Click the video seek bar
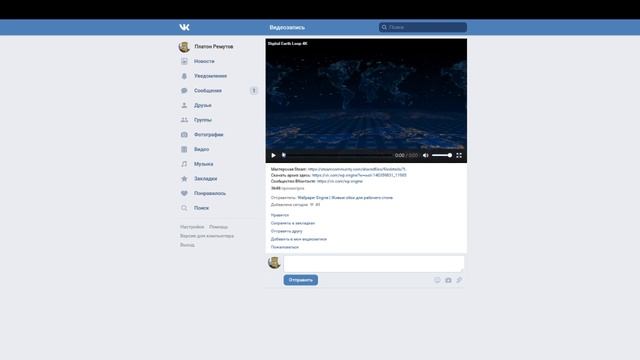640x360 pixels. point(337,156)
